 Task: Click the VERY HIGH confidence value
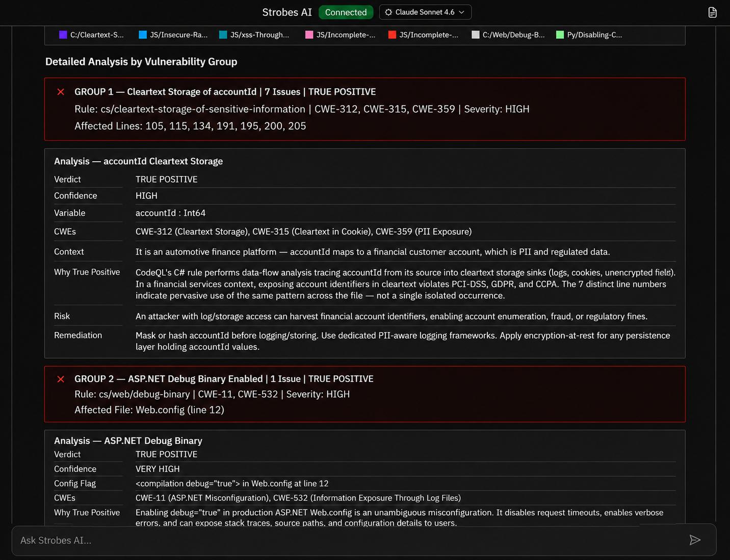click(x=158, y=469)
